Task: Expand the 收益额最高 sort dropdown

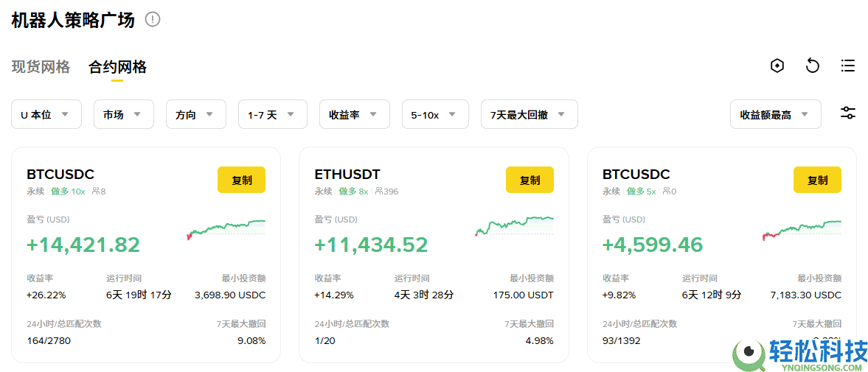Action: [x=775, y=114]
